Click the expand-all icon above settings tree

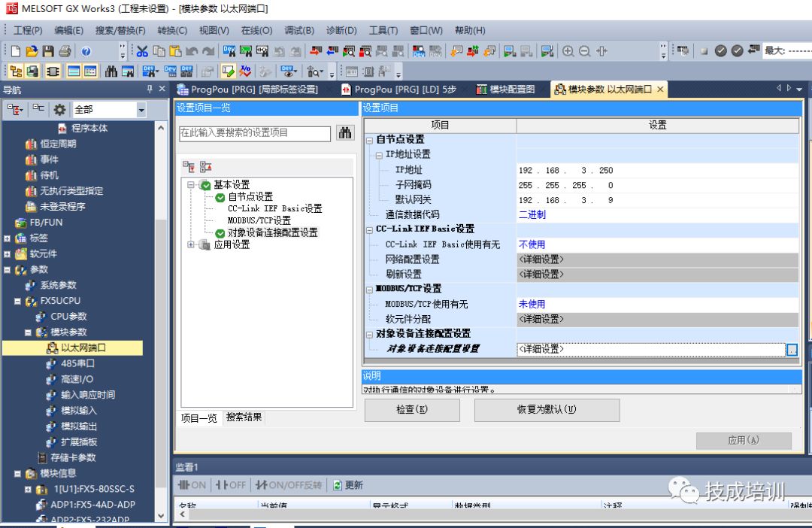click(x=189, y=166)
